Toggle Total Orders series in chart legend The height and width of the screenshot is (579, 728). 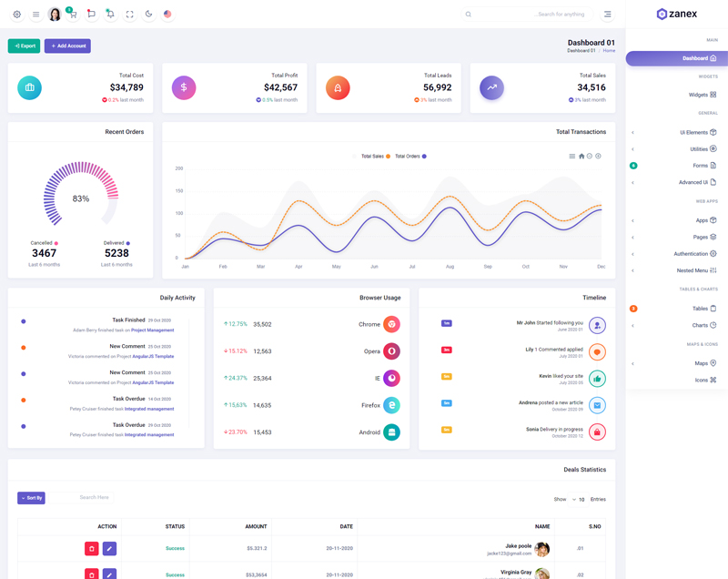click(410, 157)
